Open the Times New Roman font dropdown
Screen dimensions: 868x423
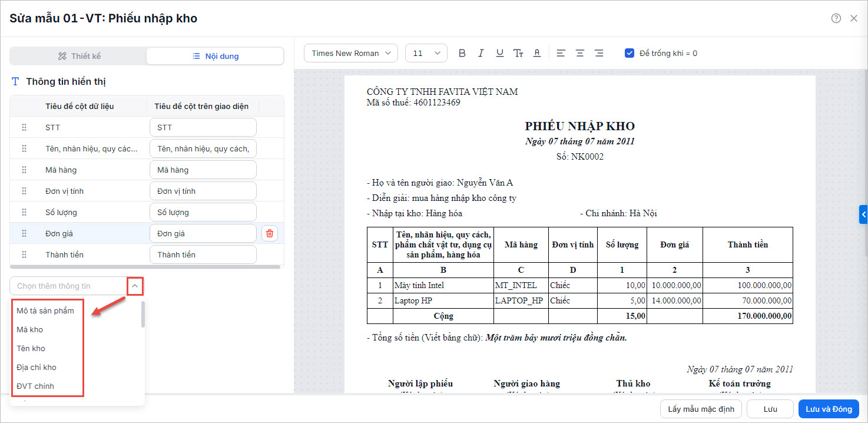[351, 53]
